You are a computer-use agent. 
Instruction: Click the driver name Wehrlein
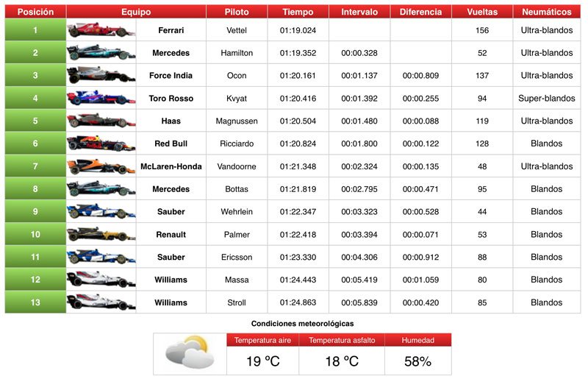[237, 211]
